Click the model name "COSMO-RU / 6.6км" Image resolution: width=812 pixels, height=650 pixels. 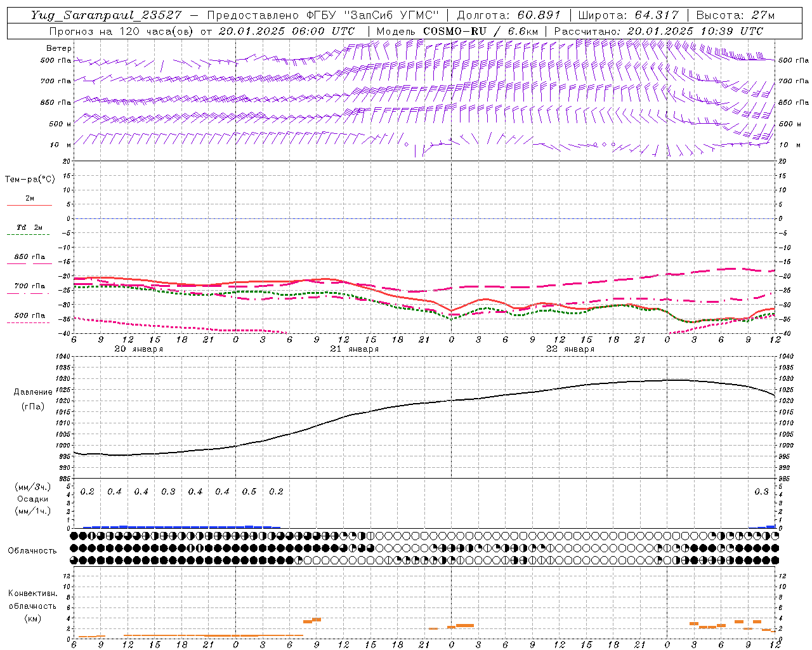480,31
